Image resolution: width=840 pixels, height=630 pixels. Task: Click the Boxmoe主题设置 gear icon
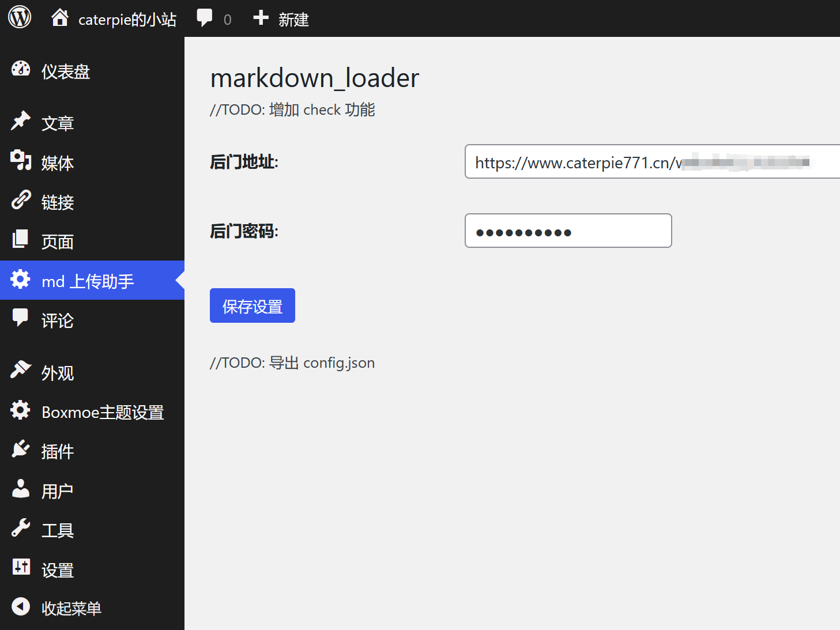(21, 410)
